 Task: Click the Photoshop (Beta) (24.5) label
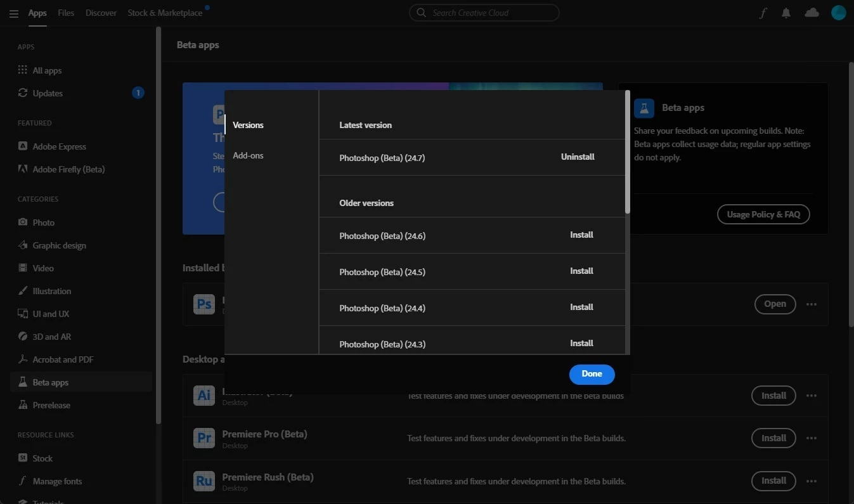pyautogui.click(x=382, y=272)
